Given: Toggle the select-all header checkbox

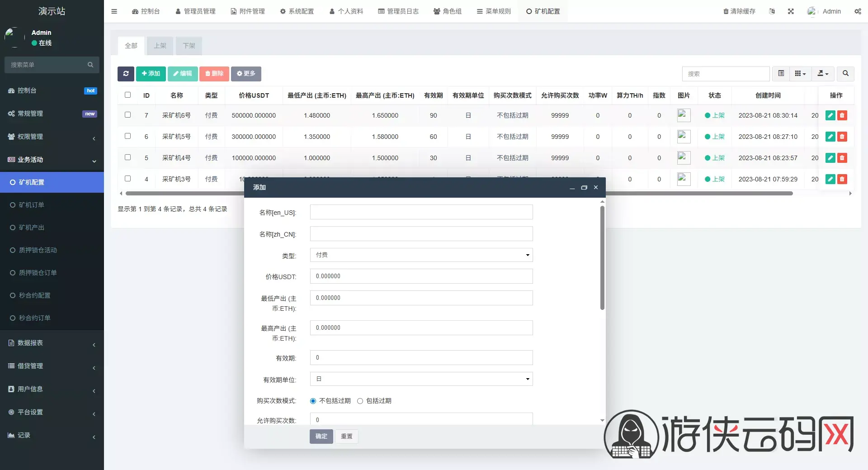Looking at the screenshot, I should (128, 95).
